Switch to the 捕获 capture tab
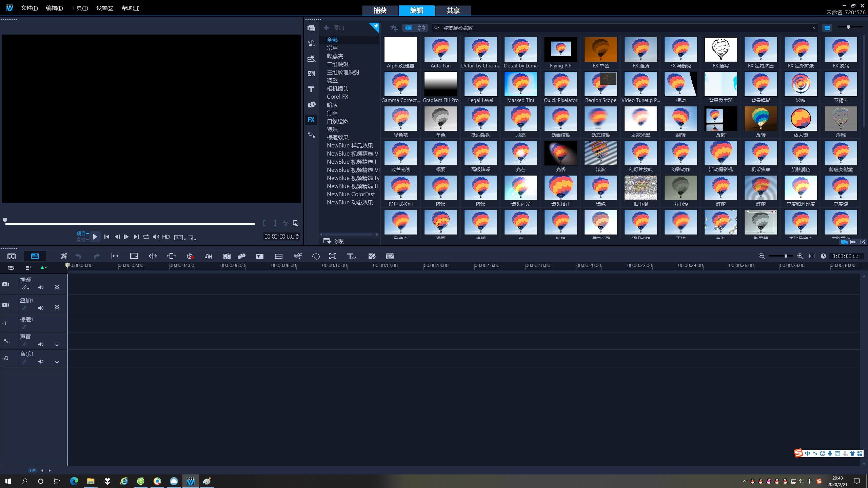Viewport: 868px width, 488px height. (x=380, y=11)
